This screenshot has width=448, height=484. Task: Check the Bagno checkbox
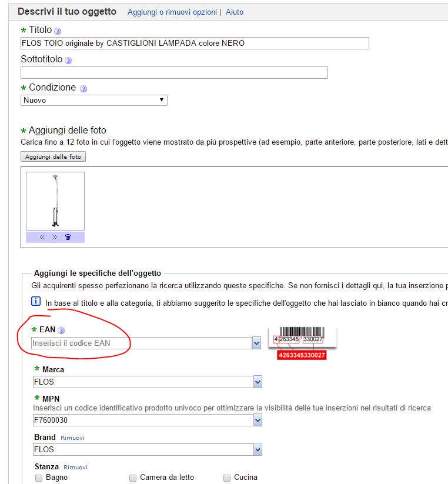point(39,478)
